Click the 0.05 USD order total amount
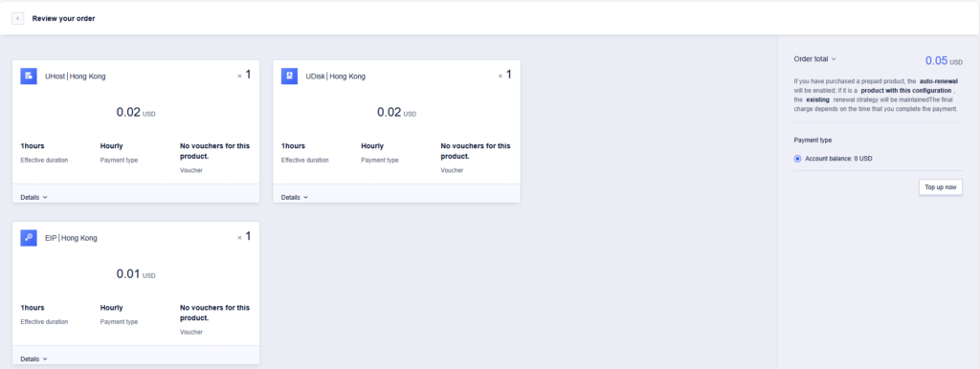The image size is (980, 369). click(x=944, y=60)
